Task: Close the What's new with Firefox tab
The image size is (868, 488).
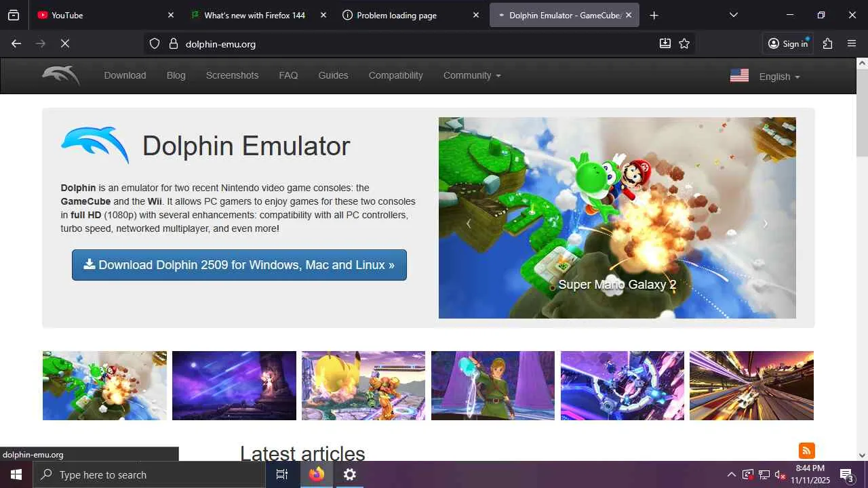Action: 323,15
